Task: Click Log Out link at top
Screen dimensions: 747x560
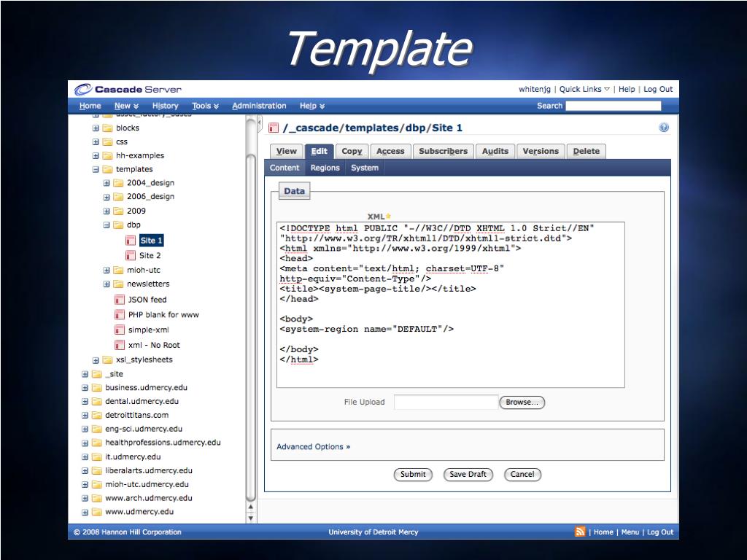Action: pyautogui.click(x=658, y=89)
